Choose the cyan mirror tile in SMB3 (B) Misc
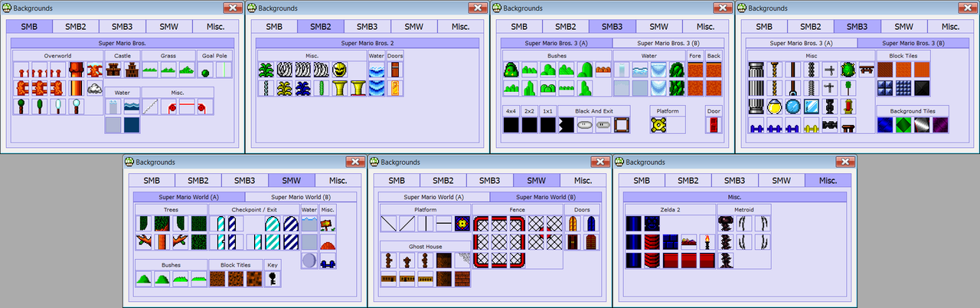 [812, 106]
